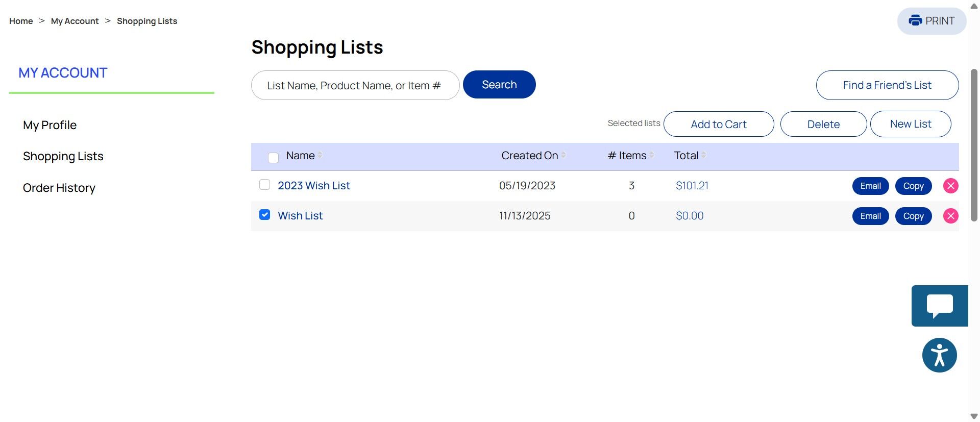Uncheck the Wish List checkbox
Viewport: 980px width, 422px height.
click(264, 215)
